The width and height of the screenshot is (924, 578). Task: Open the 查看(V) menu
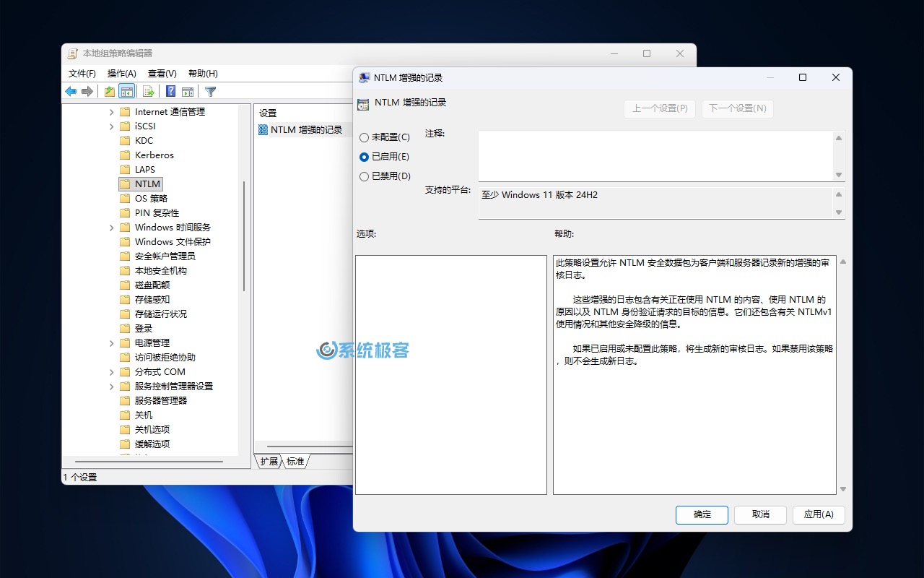pyautogui.click(x=162, y=74)
